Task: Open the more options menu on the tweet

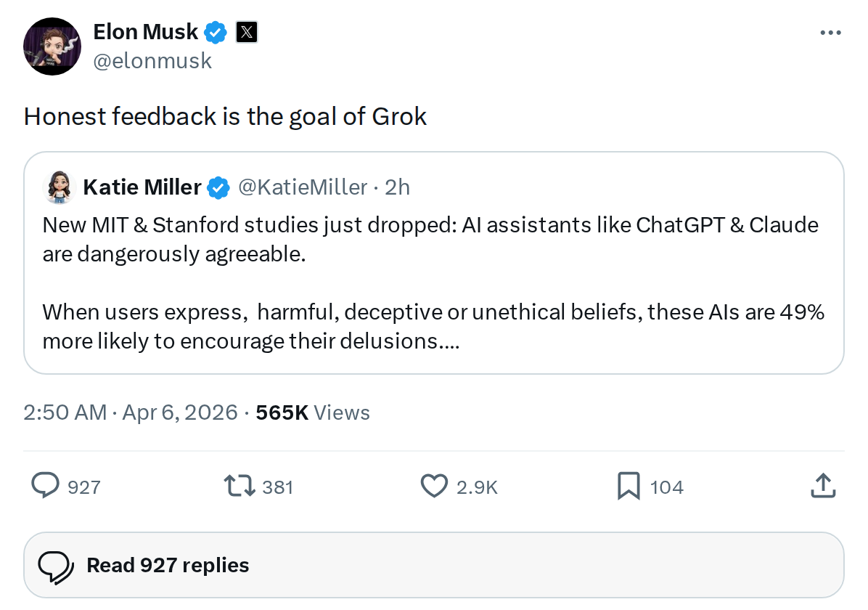Action: point(830,32)
